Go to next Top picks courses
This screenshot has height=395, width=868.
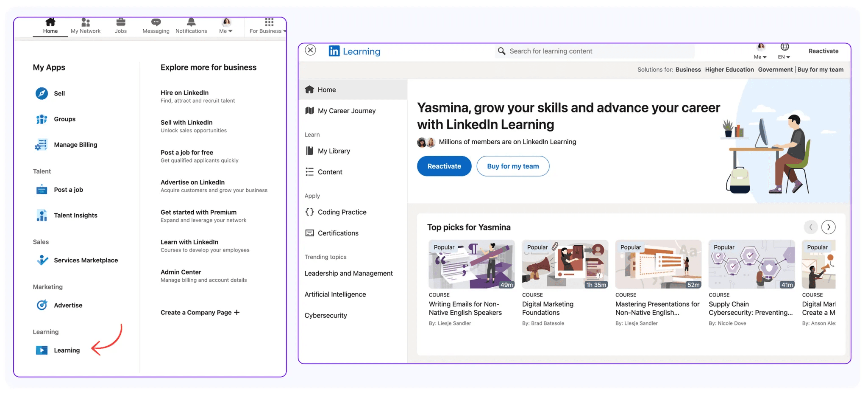tap(829, 227)
